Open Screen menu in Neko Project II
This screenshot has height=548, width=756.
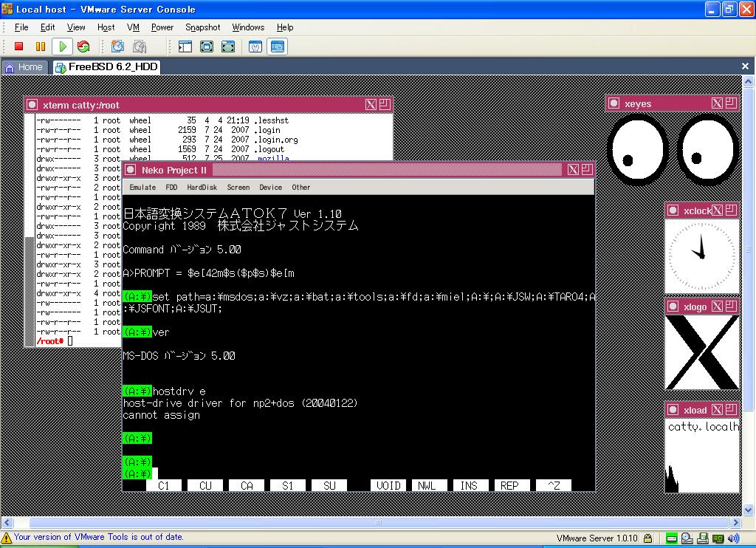[238, 187]
